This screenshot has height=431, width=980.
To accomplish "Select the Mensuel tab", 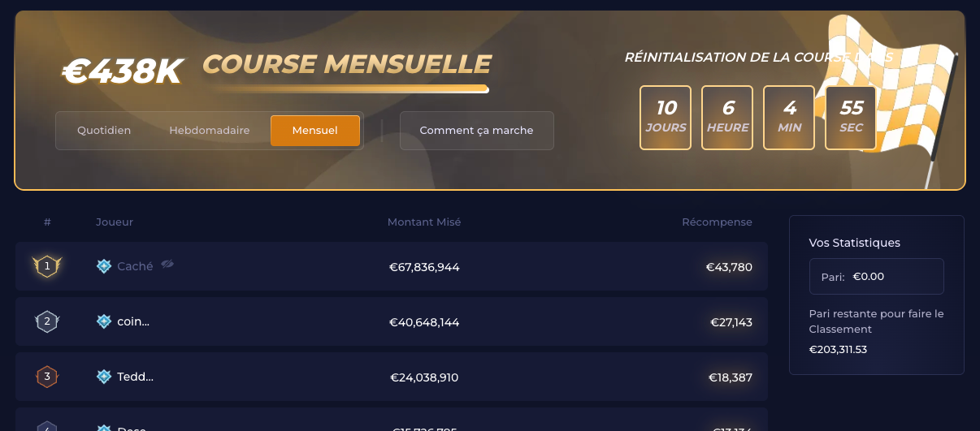I will [315, 131].
